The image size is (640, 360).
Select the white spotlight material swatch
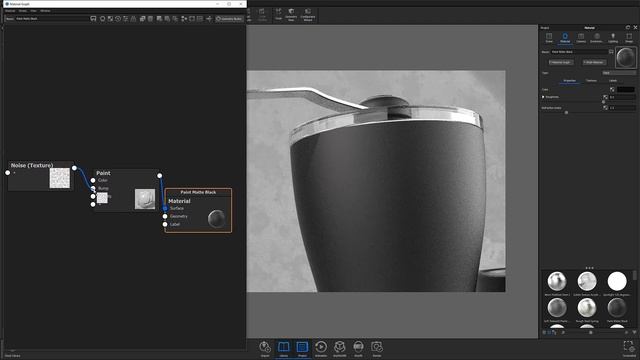pyautogui.click(x=617, y=281)
